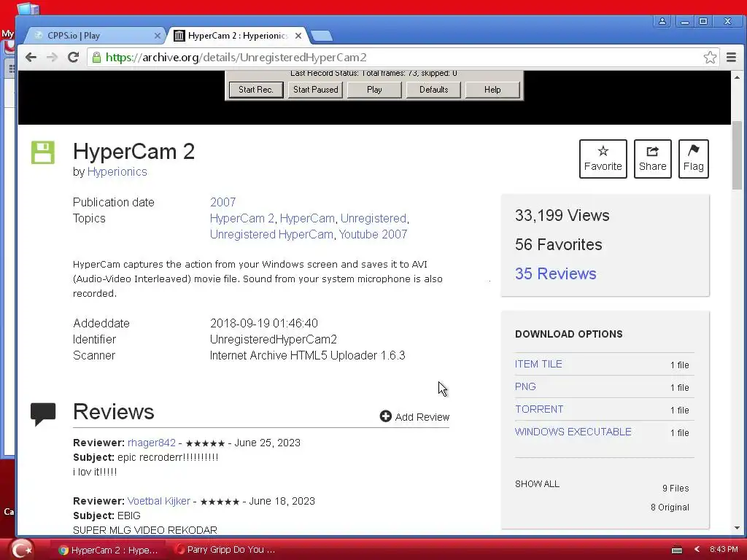Image resolution: width=747 pixels, height=560 pixels.
Task: Click the vertical scrollbar thumb
Action: 737,155
